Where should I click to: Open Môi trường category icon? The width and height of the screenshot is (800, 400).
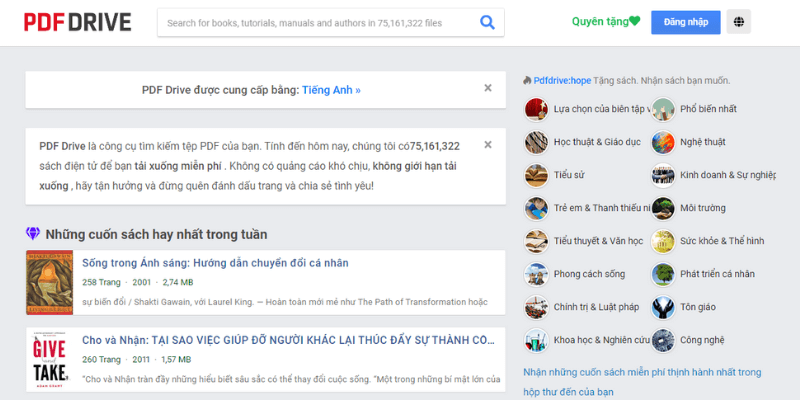pos(663,208)
